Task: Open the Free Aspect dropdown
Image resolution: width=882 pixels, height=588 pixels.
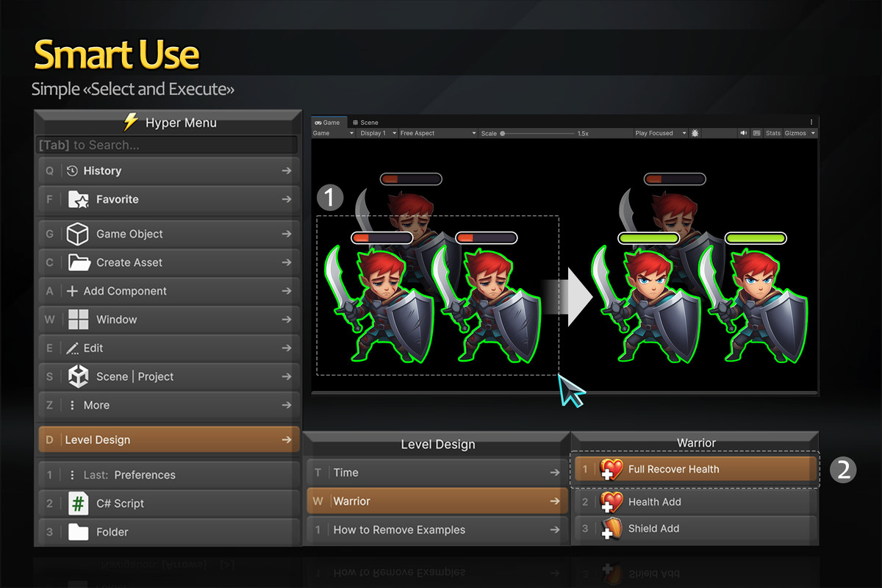Action: pyautogui.click(x=436, y=133)
